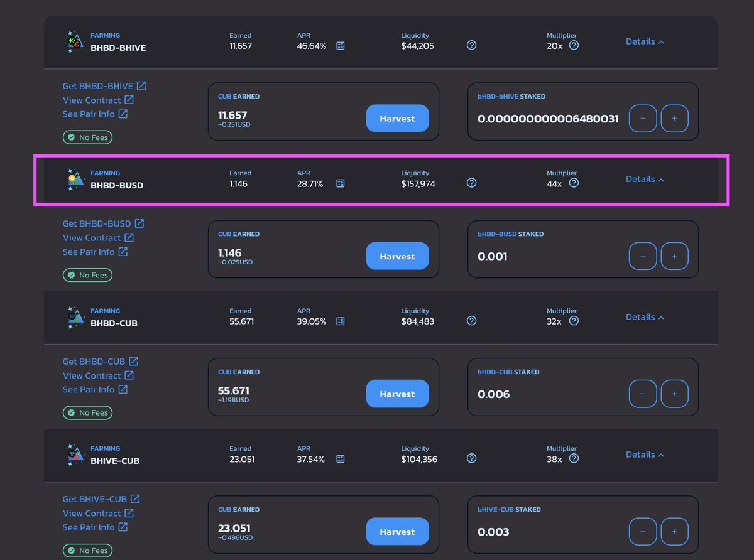Screen dimensions: 754x560
Task: Open APR calculator for BHBD-CUB farm
Action: 341,321
